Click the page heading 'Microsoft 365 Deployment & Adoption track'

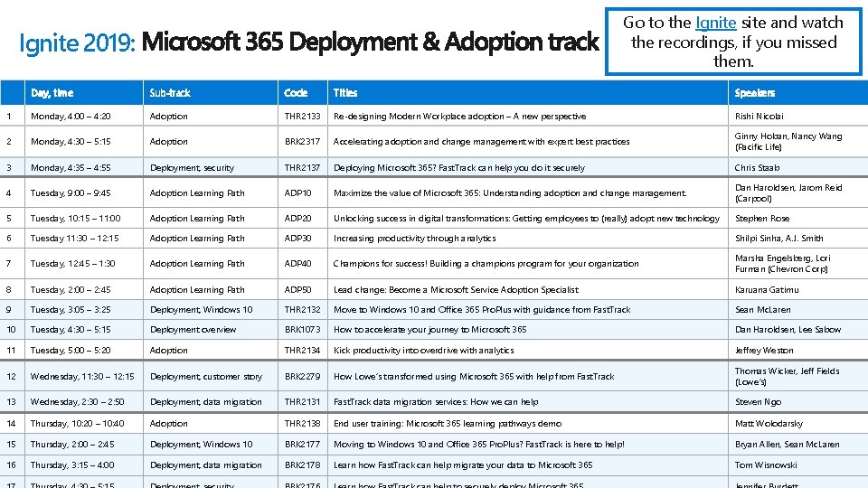pos(370,42)
